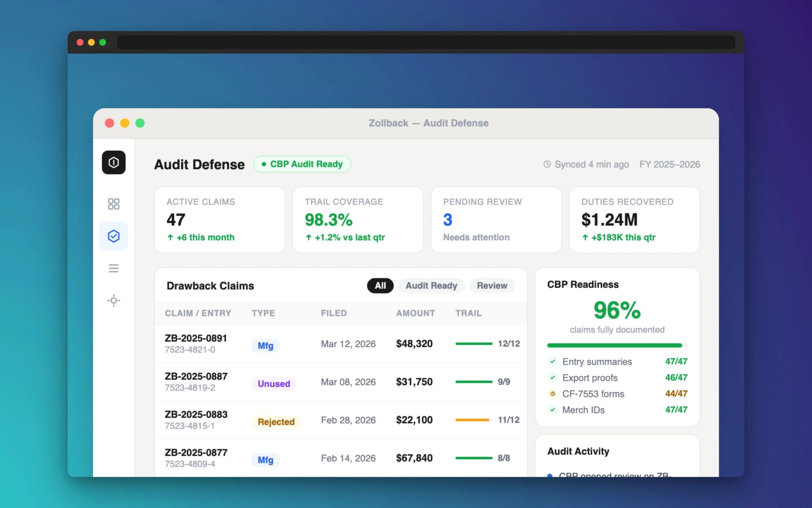Click the clock icon beside Synced text
This screenshot has width=812, height=508.
547,164
